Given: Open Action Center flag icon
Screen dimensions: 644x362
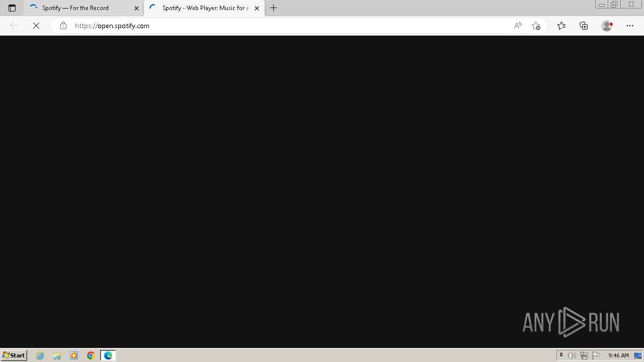Looking at the screenshot, I should coord(596,355).
